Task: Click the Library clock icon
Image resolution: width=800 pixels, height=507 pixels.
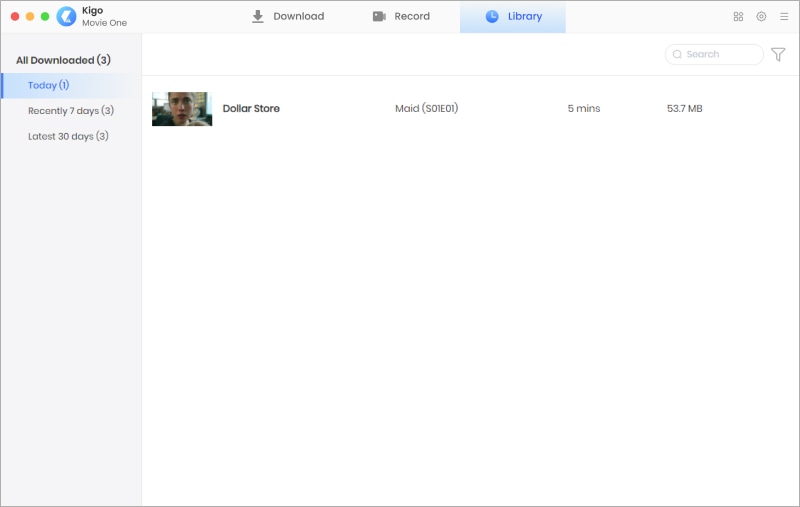Action: click(x=492, y=16)
